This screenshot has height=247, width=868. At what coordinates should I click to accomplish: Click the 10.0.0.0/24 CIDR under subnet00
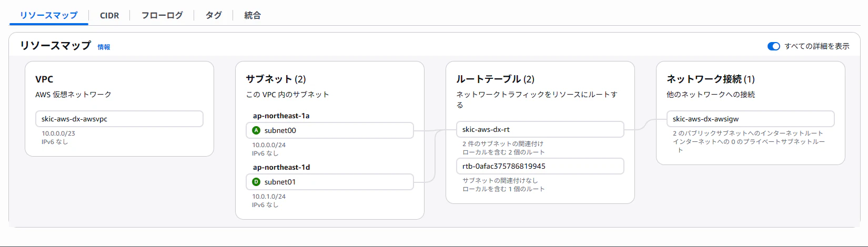269,145
